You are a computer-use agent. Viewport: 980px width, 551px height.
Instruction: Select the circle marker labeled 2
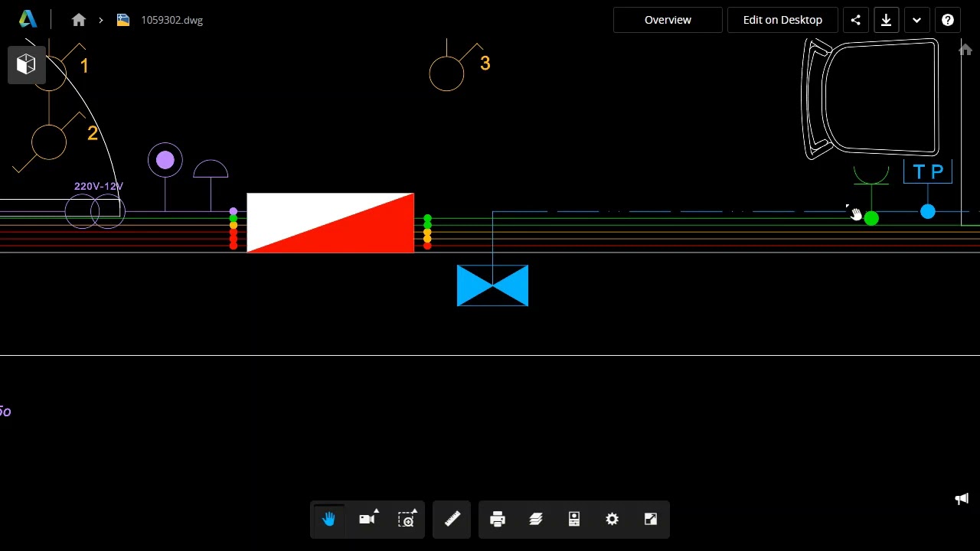pos(49,142)
